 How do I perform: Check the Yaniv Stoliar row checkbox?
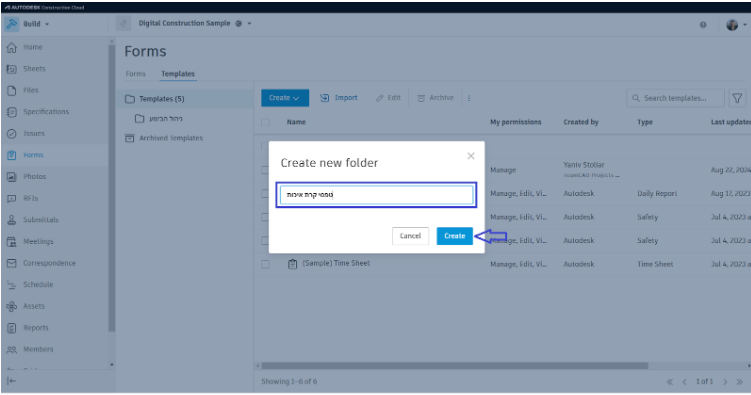point(265,170)
